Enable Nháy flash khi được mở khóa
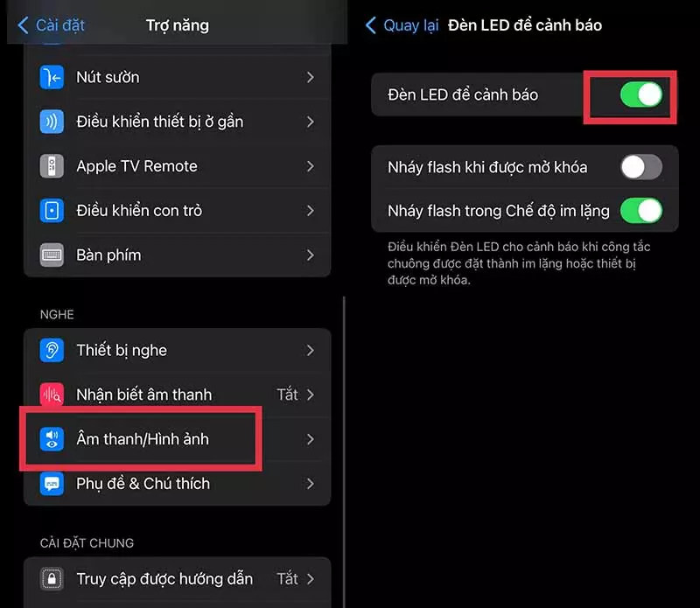The width and height of the screenshot is (700, 608). click(641, 167)
